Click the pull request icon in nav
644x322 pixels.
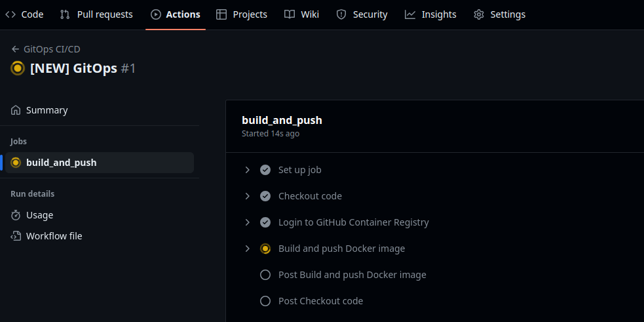65,14
